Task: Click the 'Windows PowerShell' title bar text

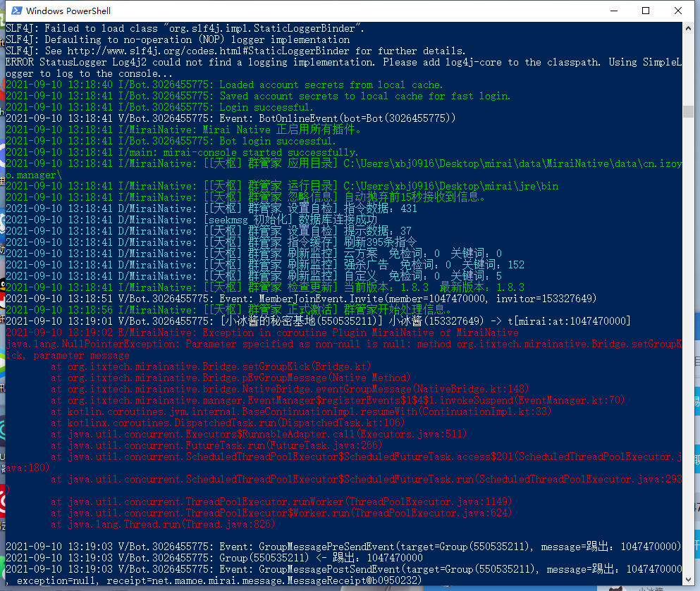Action: pos(68,11)
